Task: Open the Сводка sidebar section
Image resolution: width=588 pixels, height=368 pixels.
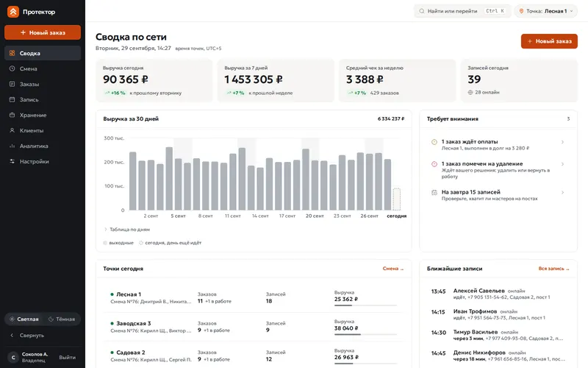Action: tap(43, 53)
